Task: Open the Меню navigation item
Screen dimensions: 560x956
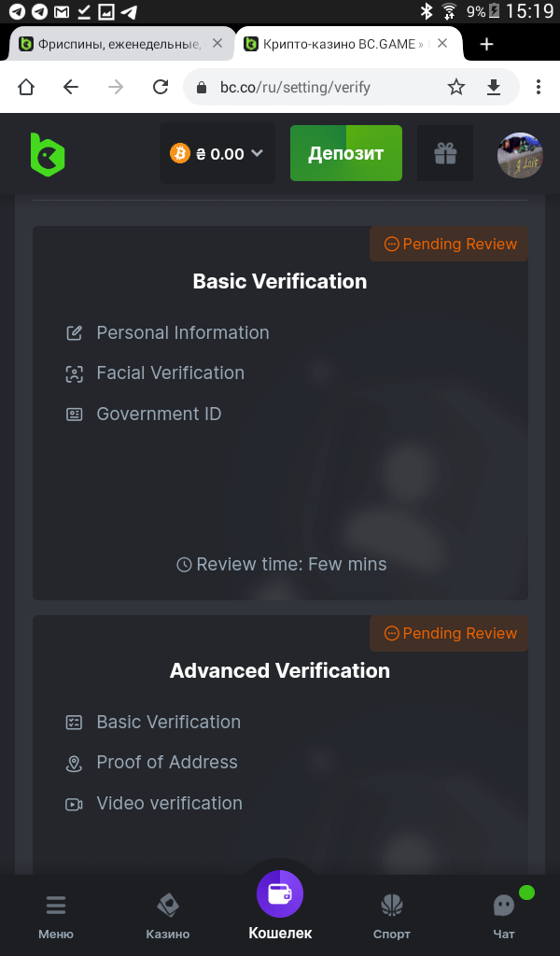Action: tap(56, 916)
